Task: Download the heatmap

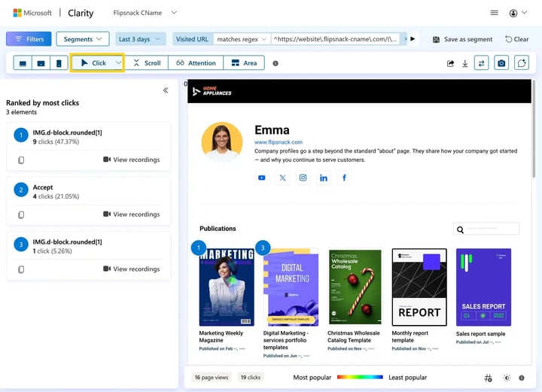Action: (x=465, y=63)
